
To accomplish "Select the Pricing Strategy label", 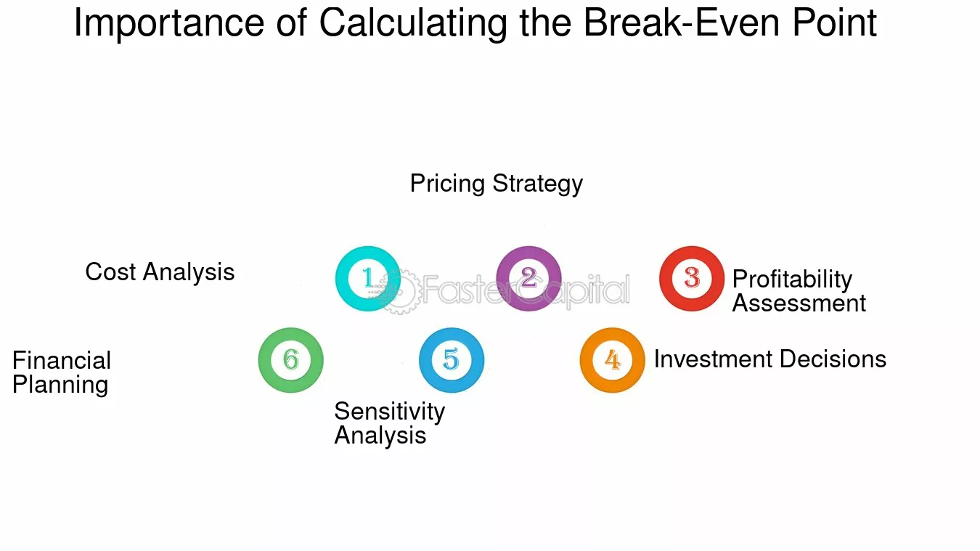I will click(x=497, y=184).
